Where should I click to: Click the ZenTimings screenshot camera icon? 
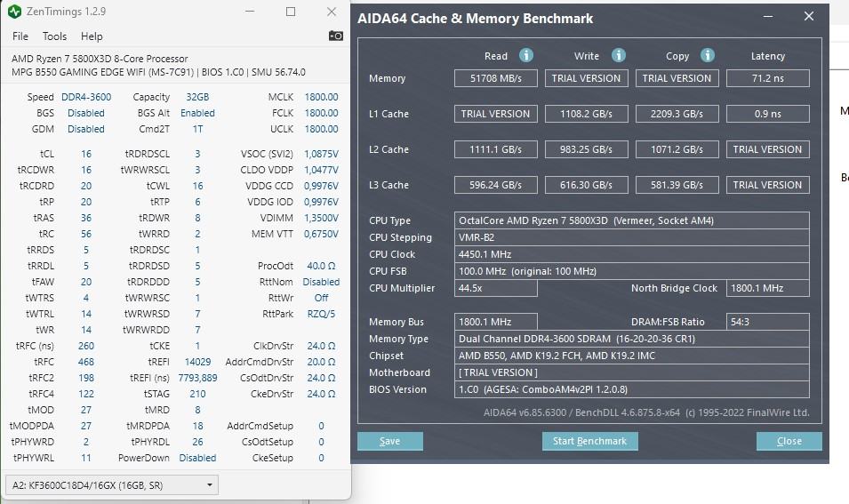point(336,36)
